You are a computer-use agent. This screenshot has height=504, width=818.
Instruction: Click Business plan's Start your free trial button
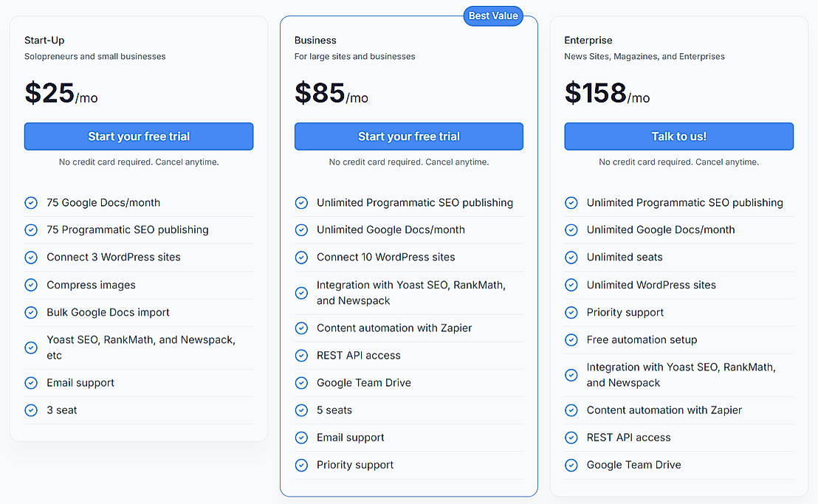coord(409,137)
